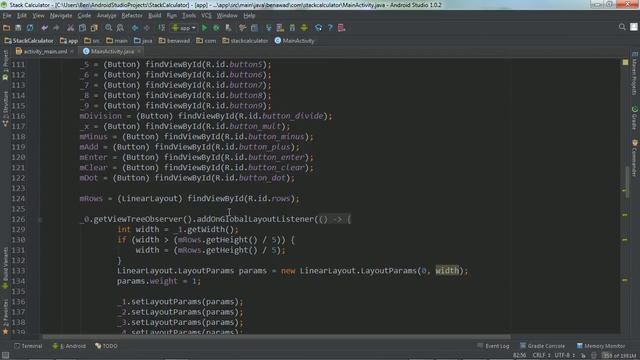Open the Run menu

coord(172,16)
